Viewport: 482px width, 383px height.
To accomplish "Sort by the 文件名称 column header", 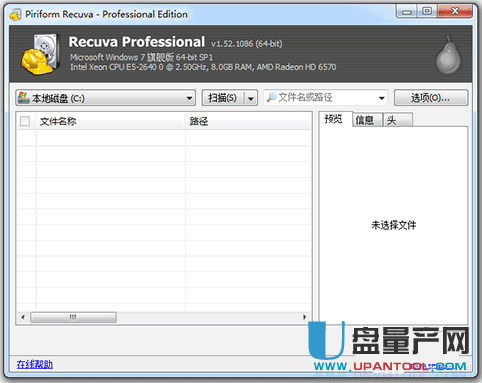I will (x=110, y=121).
